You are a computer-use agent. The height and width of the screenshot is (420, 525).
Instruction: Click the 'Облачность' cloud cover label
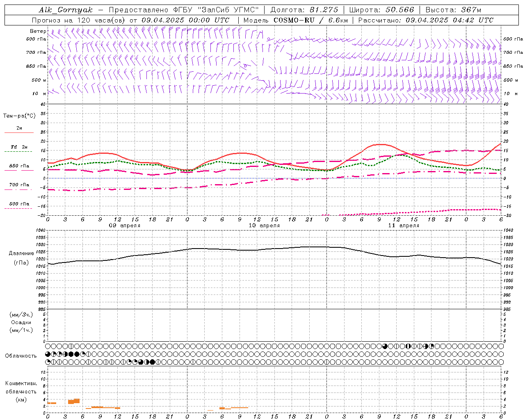pyautogui.click(x=21, y=356)
